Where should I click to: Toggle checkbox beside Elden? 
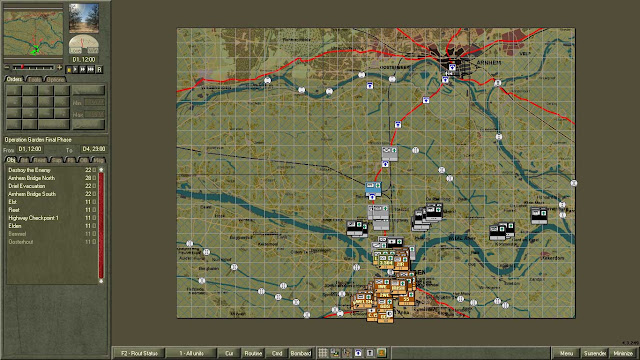(x=94, y=226)
